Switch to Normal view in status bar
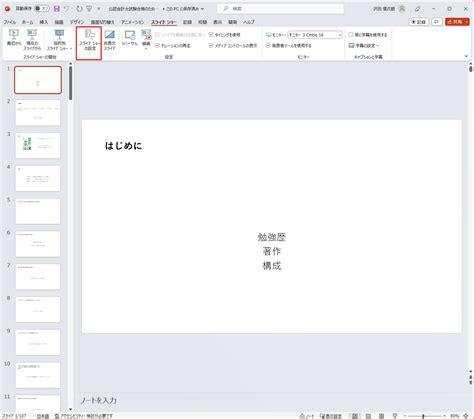Screen dimensions: 474x419 click(355, 416)
